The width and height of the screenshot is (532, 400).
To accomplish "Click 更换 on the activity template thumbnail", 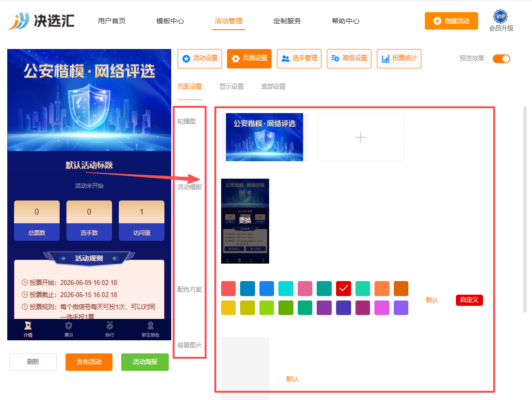I will (x=245, y=221).
